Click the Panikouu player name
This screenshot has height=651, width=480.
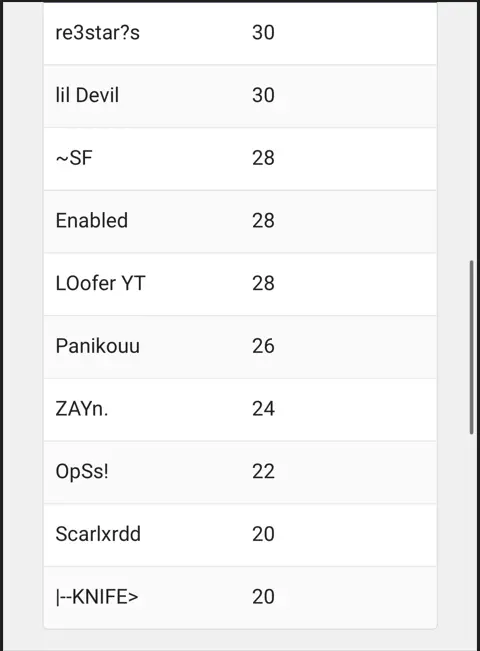pos(98,346)
